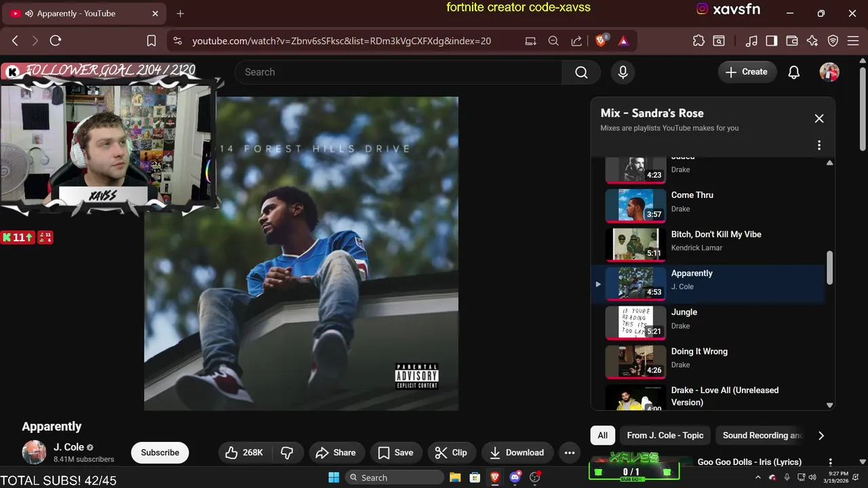Click the zoom magnifier icon in address bar
This screenshot has width=868, height=488.
(553, 41)
